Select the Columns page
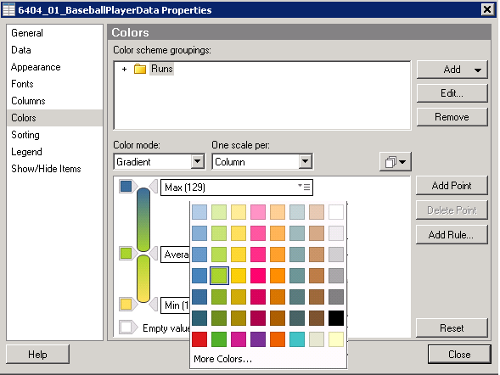 (28, 101)
